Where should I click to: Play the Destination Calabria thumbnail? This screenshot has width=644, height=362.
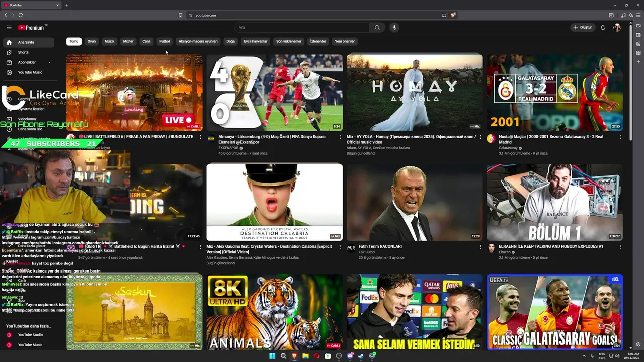click(275, 202)
